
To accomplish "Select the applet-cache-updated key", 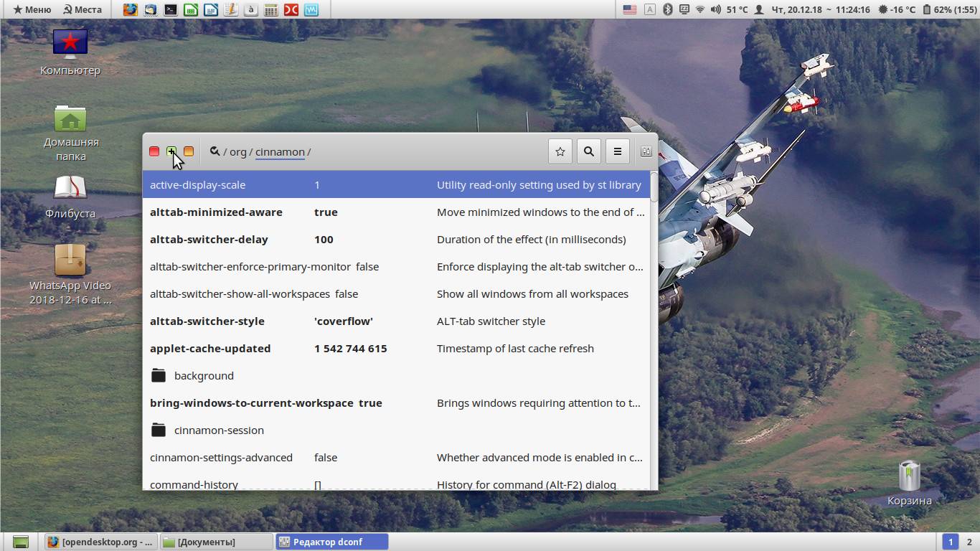I will (x=396, y=348).
